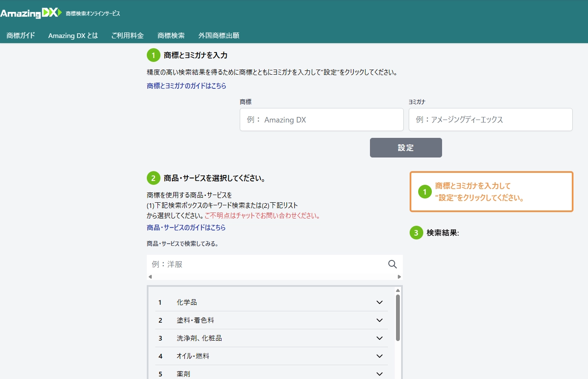The height and width of the screenshot is (379, 588).
Task: Click the right scroll arrow under search box
Action: pos(399,277)
